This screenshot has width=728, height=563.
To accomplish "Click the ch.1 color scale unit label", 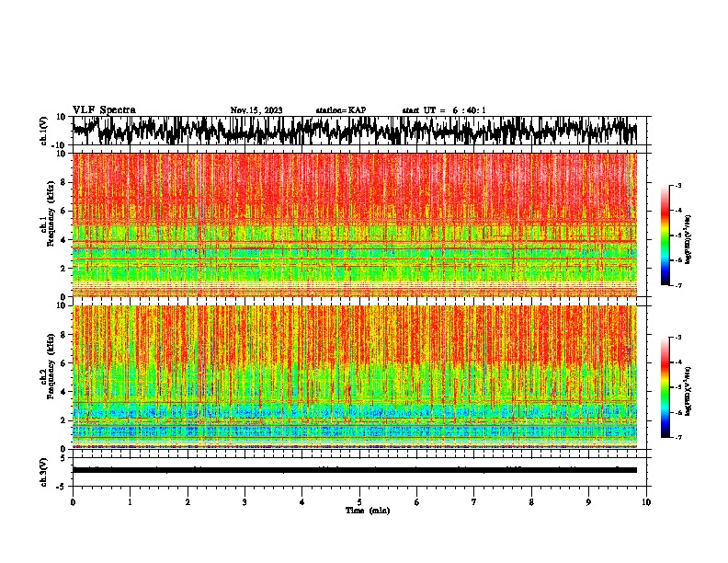I will click(688, 240).
